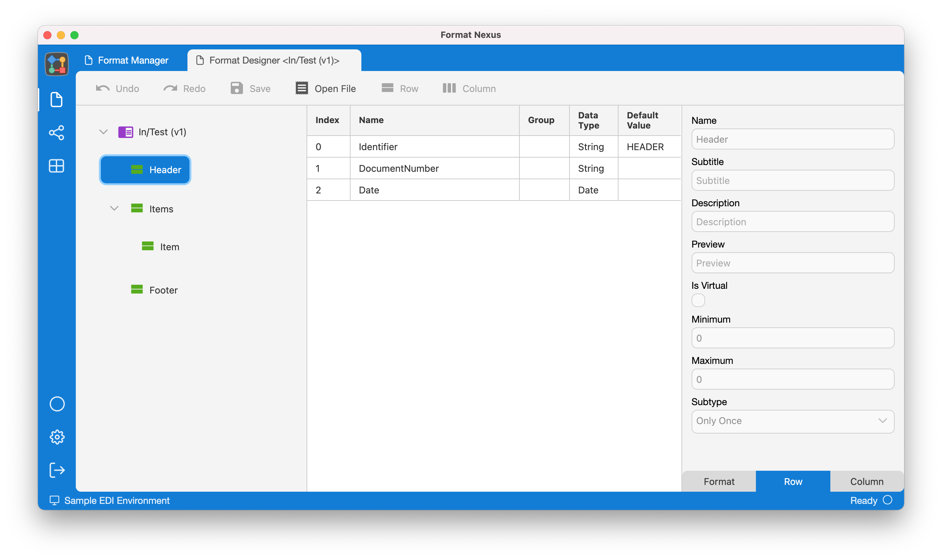Select the Row properties tab
This screenshot has width=942, height=560.
click(x=793, y=482)
